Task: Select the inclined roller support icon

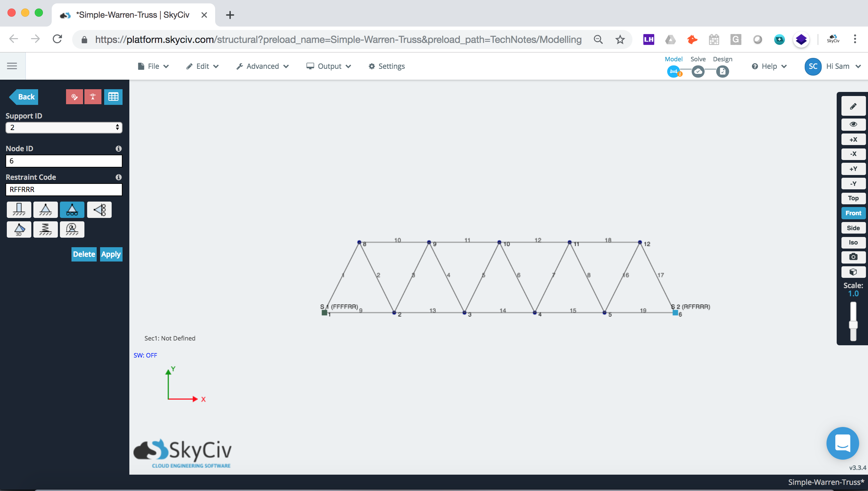Action: (x=98, y=209)
